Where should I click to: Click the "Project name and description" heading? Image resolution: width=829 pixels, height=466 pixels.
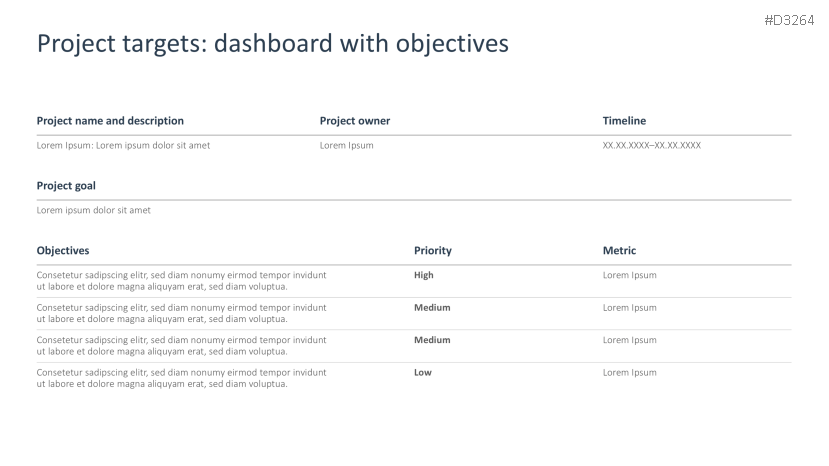[x=110, y=121]
